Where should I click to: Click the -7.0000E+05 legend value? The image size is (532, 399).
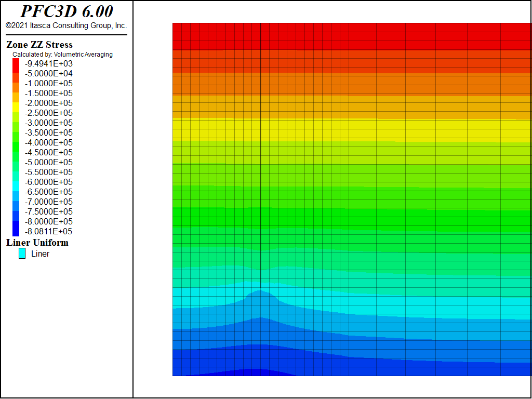pyautogui.click(x=48, y=202)
